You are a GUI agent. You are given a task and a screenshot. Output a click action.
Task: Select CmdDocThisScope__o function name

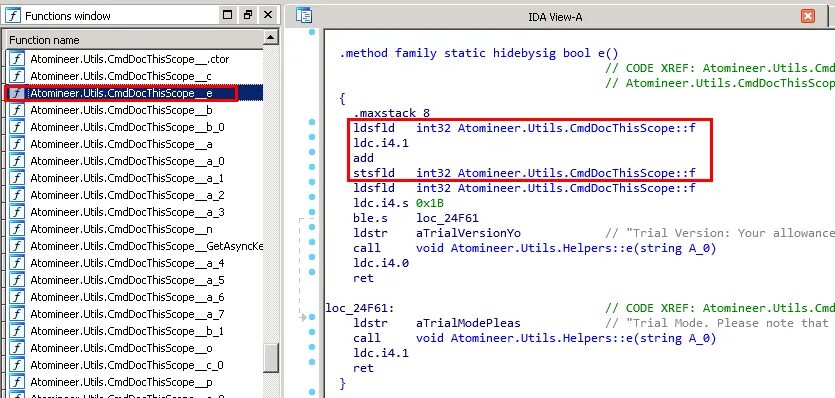pos(121,348)
